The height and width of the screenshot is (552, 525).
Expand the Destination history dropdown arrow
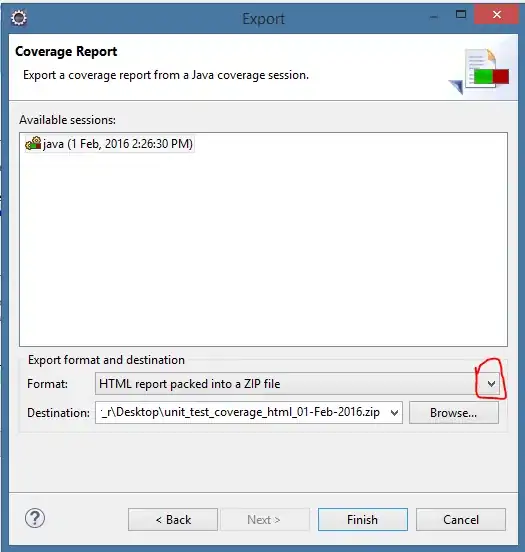point(394,413)
